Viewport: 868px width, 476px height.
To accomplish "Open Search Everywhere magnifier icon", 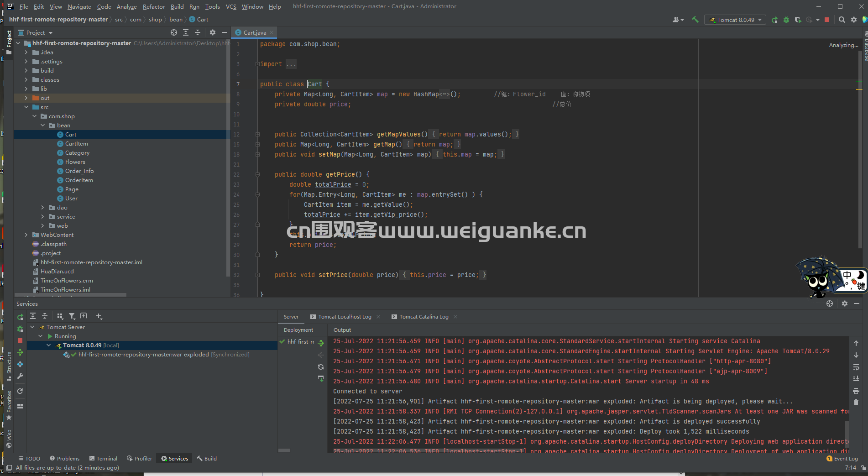I will [842, 20].
